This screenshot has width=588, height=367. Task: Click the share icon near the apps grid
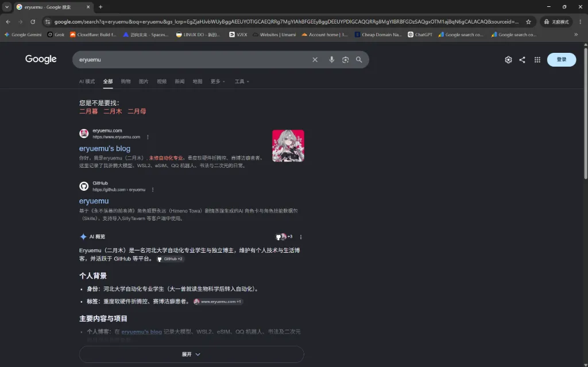(x=522, y=60)
